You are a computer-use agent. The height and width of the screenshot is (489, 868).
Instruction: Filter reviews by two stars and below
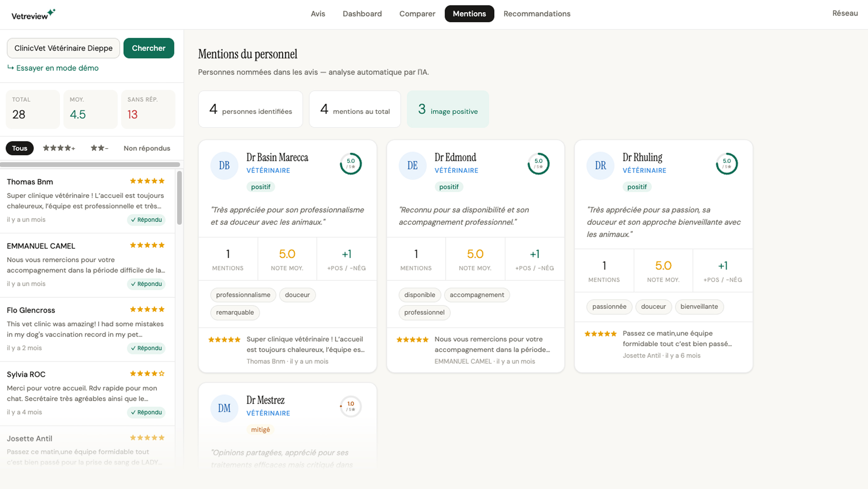point(100,148)
